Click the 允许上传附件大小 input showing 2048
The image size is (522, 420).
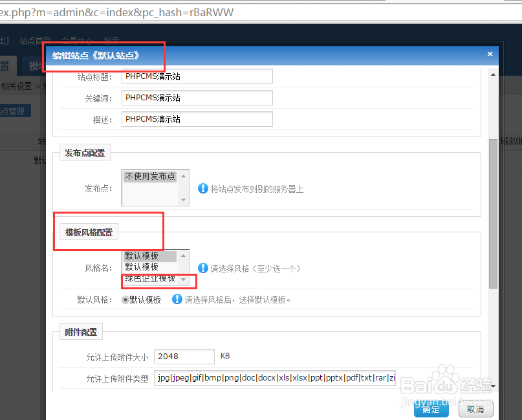(184, 356)
